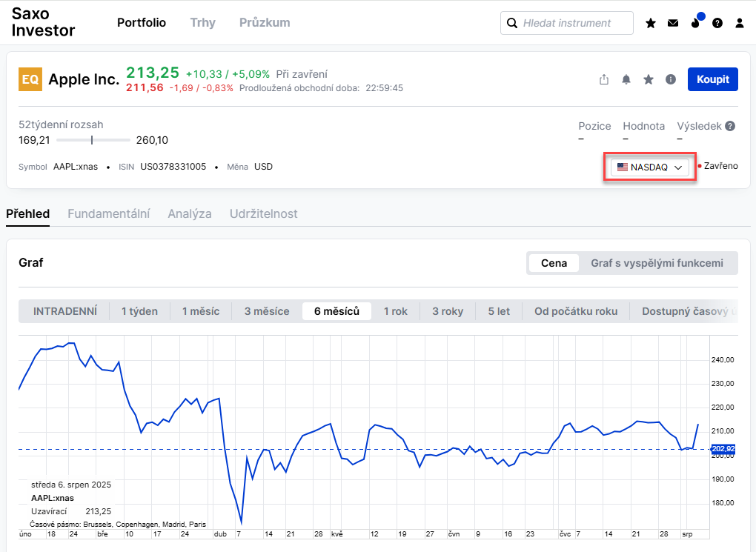The height and width of the screenshot is (552, 756).
Task: Click the orange EQ instrument badge
Action: pos(30,79)
